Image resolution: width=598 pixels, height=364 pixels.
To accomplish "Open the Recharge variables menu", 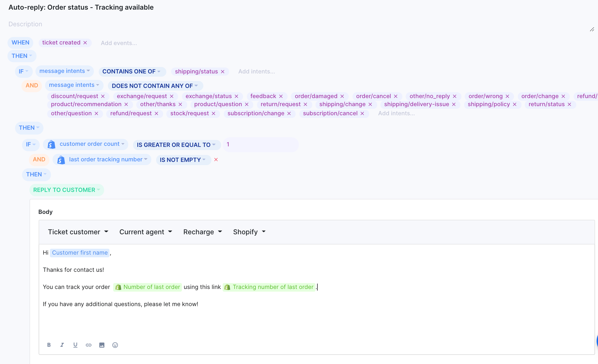I will tap(203, 232).
